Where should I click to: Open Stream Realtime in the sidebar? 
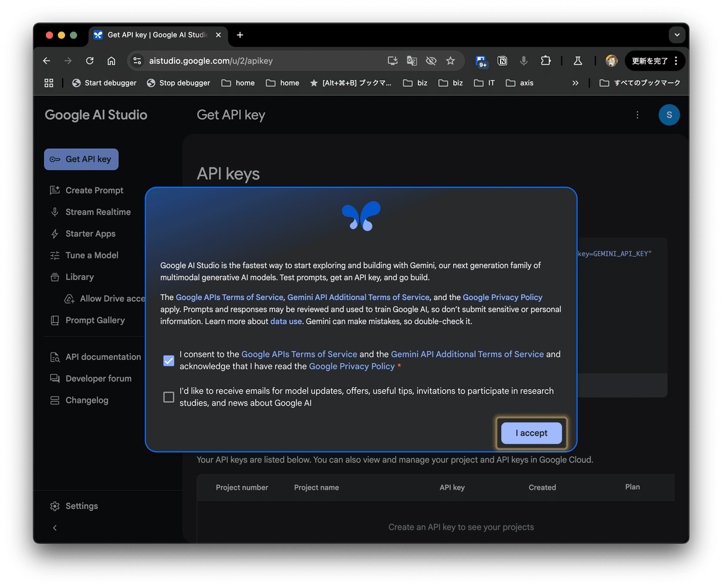point(90,212)
